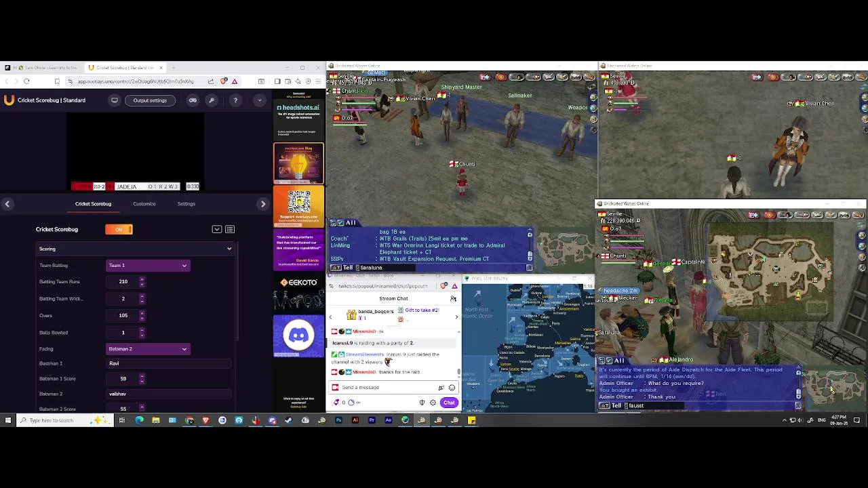Open Twitch chat settings gear icon

[x=433, y=403]
